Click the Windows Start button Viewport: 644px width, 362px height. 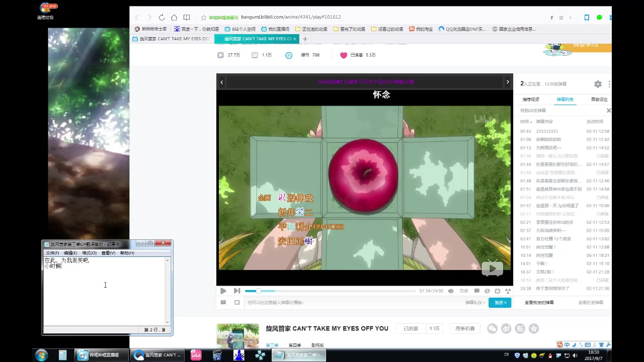pyautogui.click(x=41, y=355)
